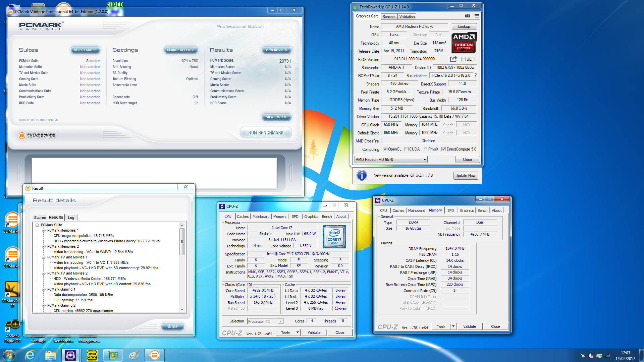Click the PCMark Vantage orange taskbar icon

(x=154, y=355)
